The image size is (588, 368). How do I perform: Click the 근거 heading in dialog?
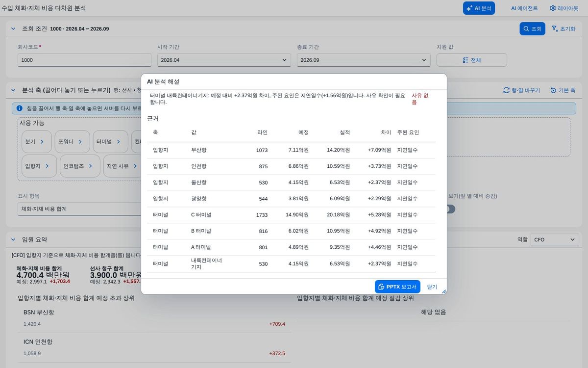coord(153,118)
